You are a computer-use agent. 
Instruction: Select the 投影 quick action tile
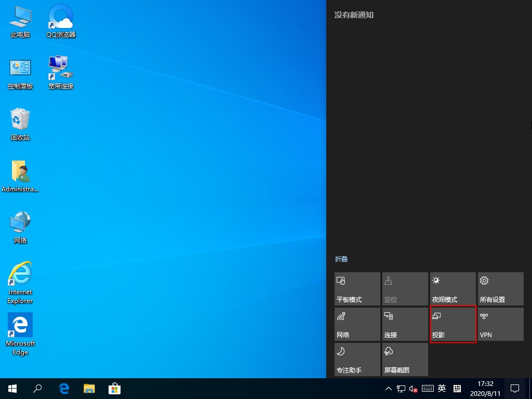coord(453,324)
